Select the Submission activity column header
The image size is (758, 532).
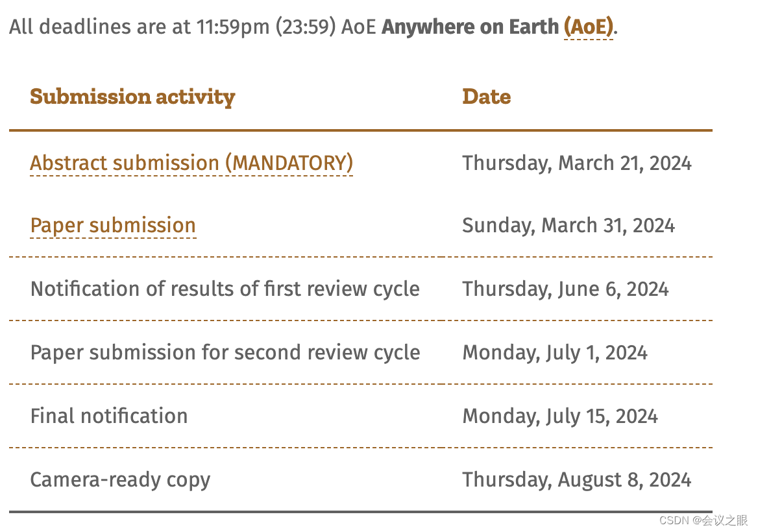[x=132, y=97]
